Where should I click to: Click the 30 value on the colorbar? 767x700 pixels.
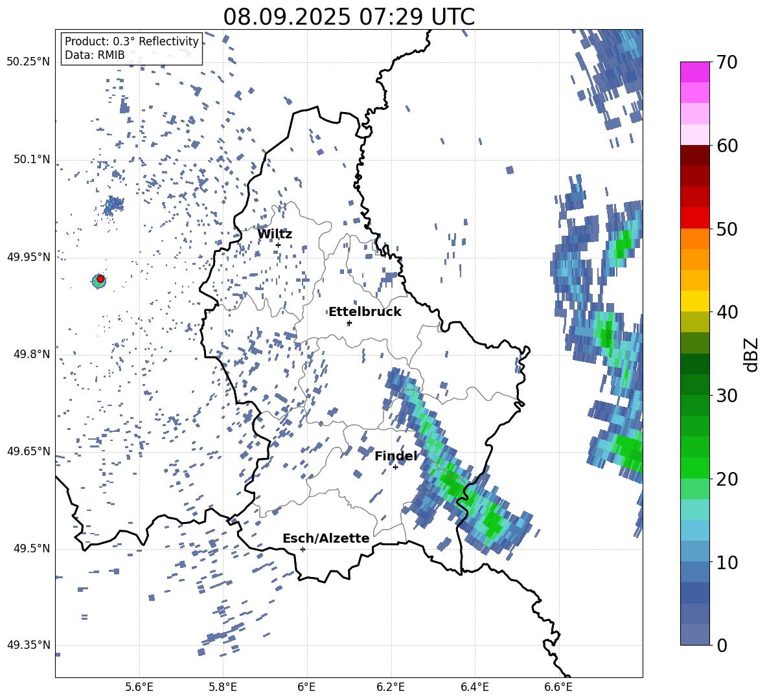point(727,396)
